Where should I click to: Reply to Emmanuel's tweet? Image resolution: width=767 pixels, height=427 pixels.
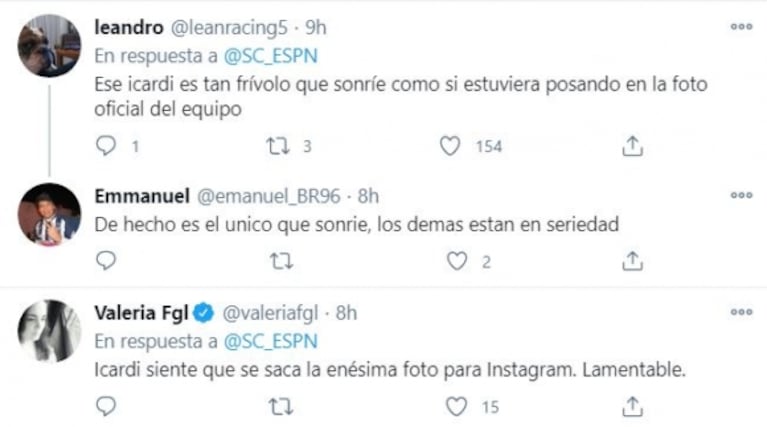tap(106, 261)
